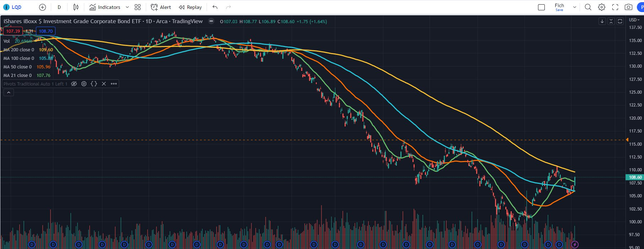Toggle visibility of the Pivots indicator
Screen dimensions: 644x249
74,84
